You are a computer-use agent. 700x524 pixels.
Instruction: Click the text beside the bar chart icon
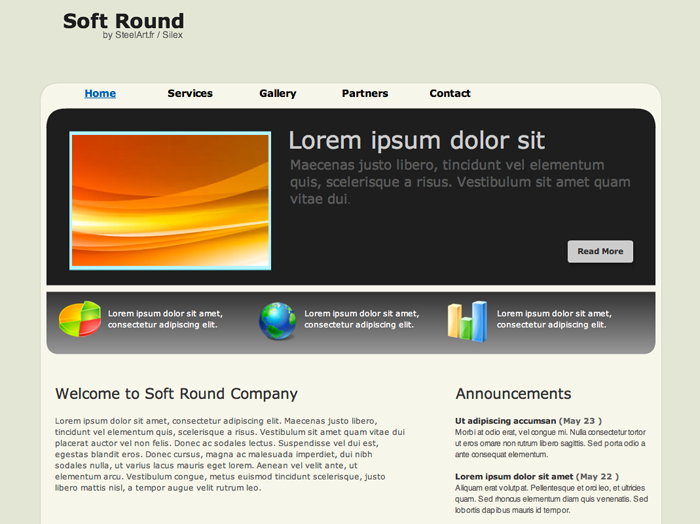pos(554,319)
